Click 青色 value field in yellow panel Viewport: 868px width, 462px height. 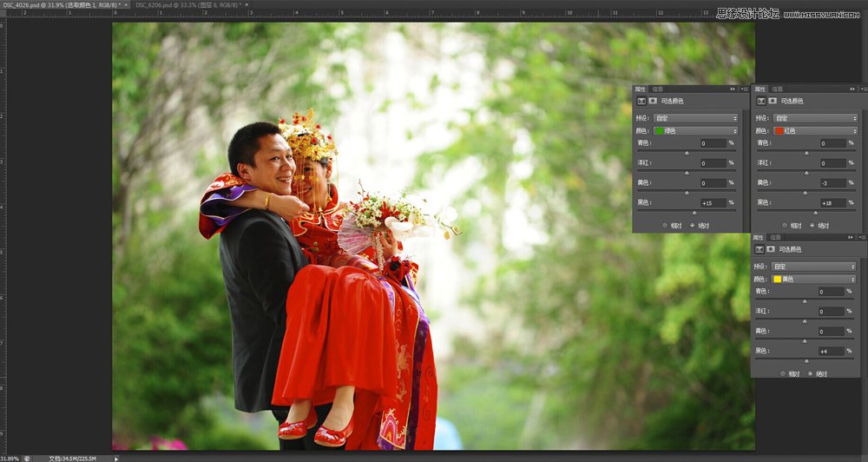click(832, 292)
